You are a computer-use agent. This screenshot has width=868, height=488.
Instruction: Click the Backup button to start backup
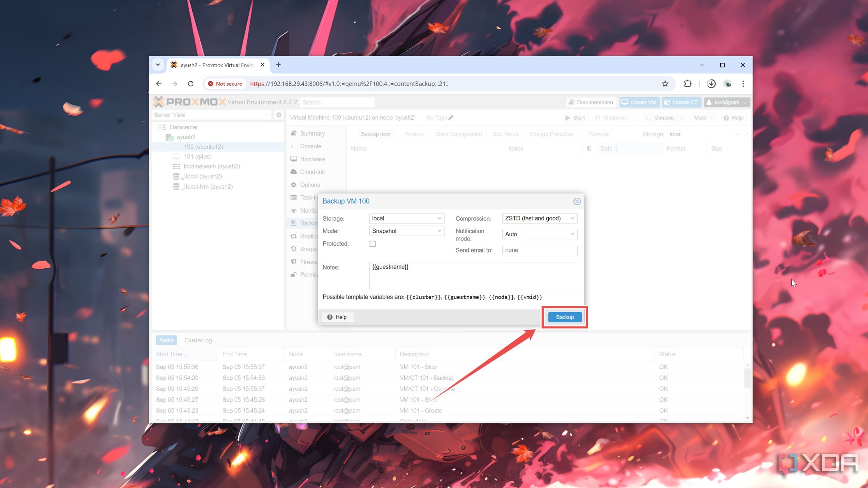click(565, 317)
